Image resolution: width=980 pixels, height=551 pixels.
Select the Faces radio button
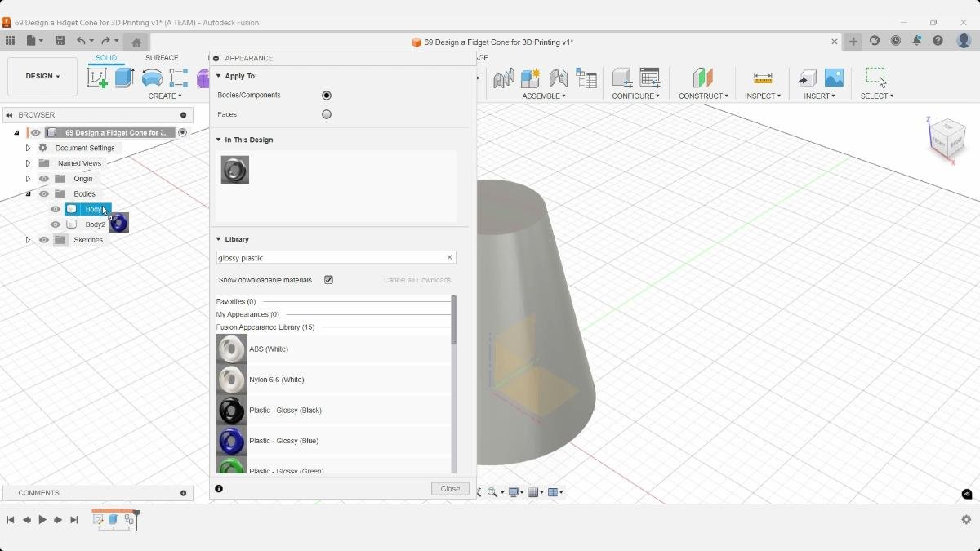(327, 114)
